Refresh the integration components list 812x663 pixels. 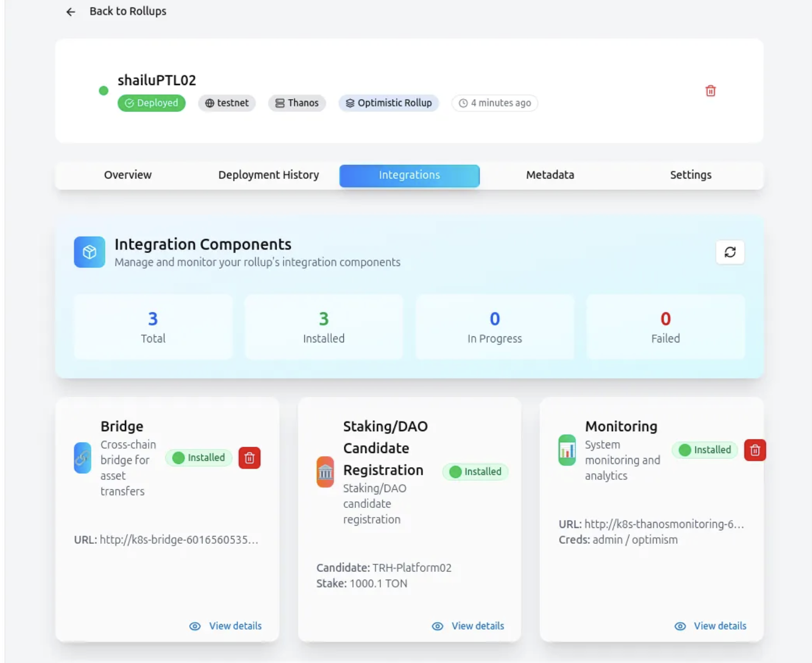730,252
